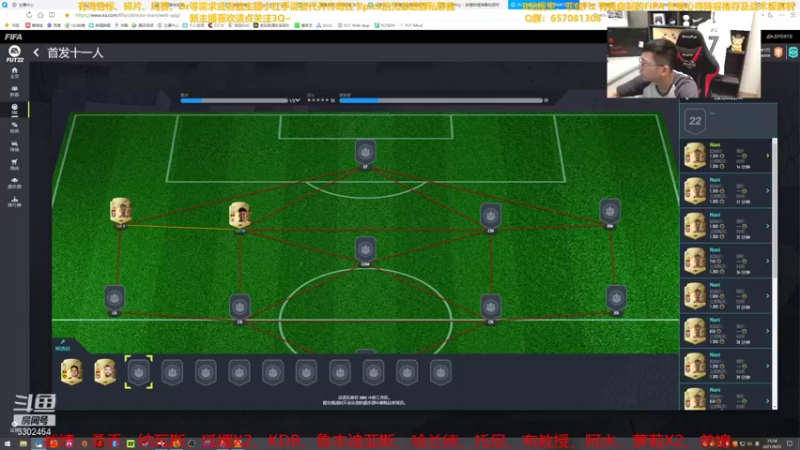The image size is (800, 450).
Task: Open File Explorer from the taskbar
Action: pyautogui.click(x=23, y=444)
